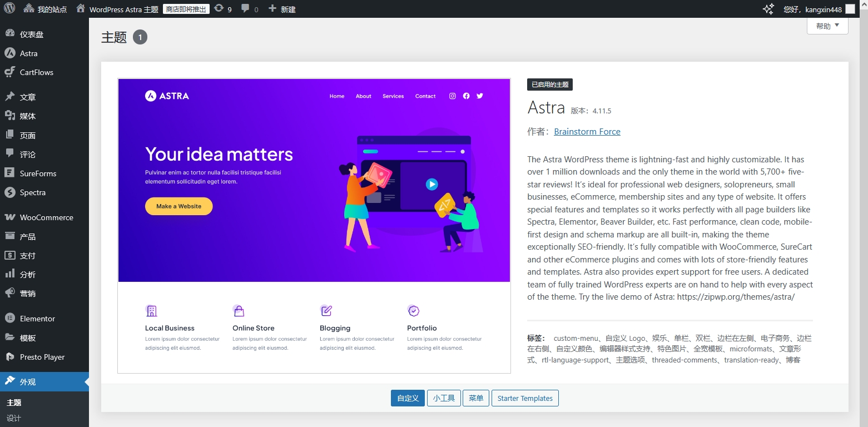Open the 仪表盘 menu item

(44, 34)
